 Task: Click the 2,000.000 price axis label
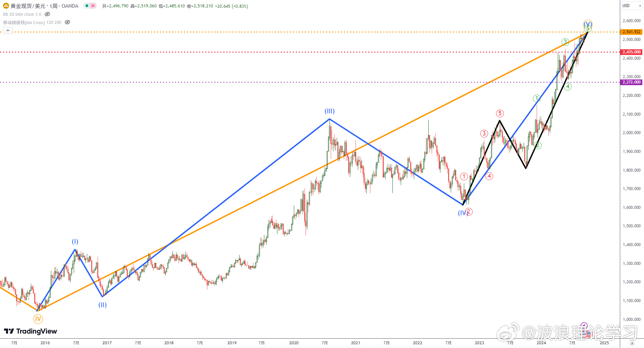click(x=632, y=133)
